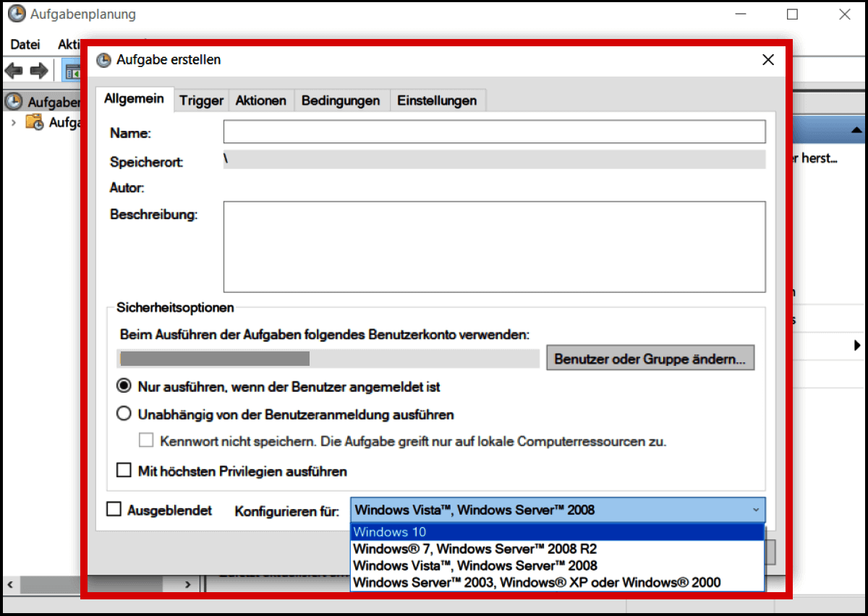Open the Datei menu
The image size is (868, 616).
point(25,44)
